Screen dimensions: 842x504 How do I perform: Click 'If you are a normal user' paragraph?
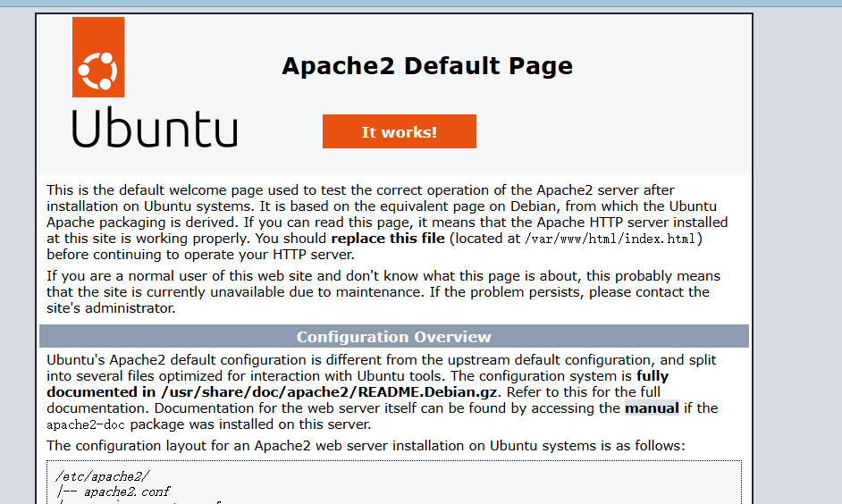[383, 292]
